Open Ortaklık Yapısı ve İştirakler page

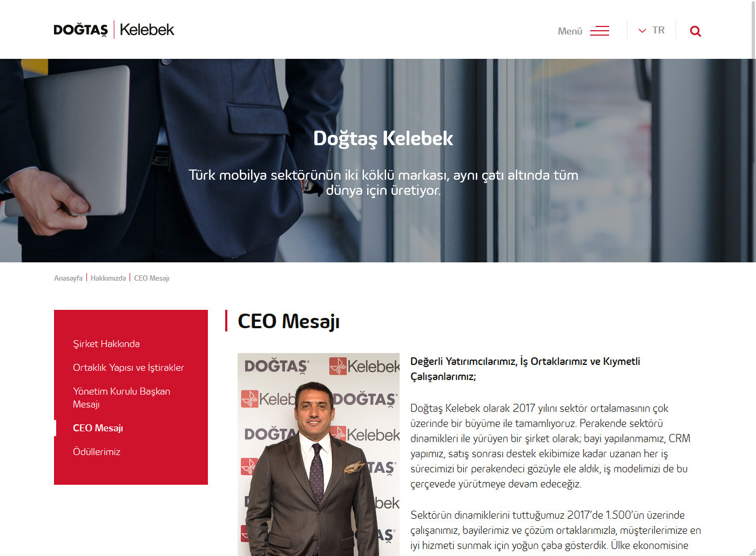coord(129,368)
